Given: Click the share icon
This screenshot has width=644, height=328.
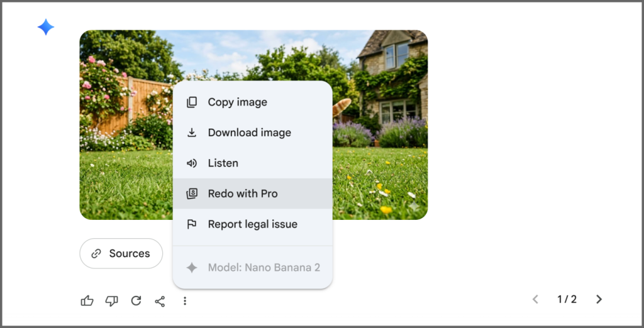Looking at the screenshot, I should pyautogui.click(x=160, y=302).
